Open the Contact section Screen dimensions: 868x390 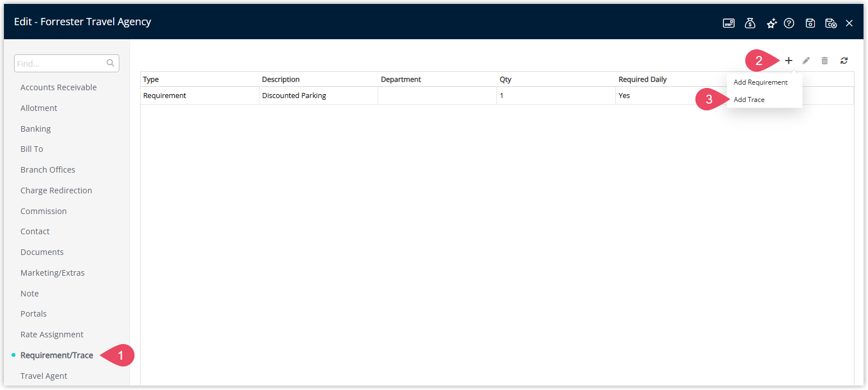[x=35, y=231]
